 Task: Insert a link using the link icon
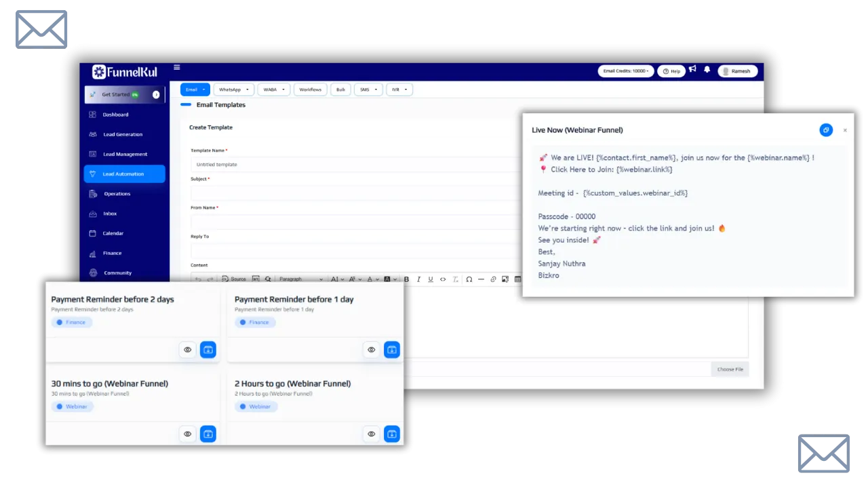[x=493, y=279]
